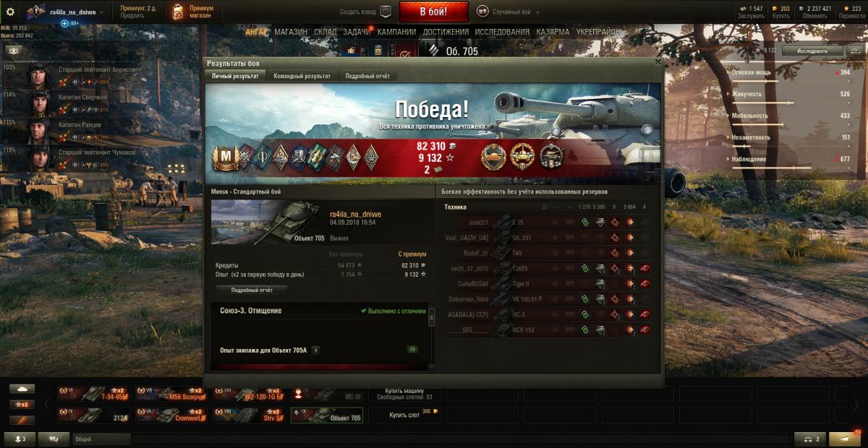
Task: Click the Подробный отчёт button below credits
Action: pyautogui.click(x=252, y=290)
